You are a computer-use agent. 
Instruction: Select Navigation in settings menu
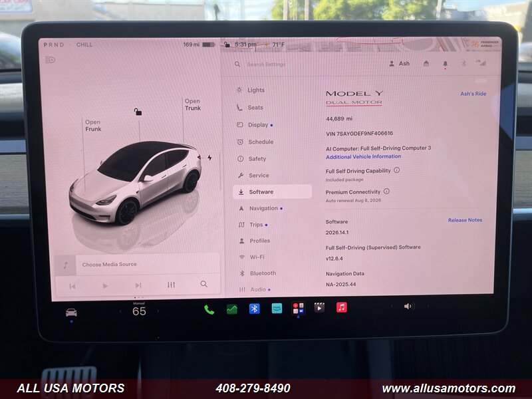pyautogui.click(x=263, y=208)
